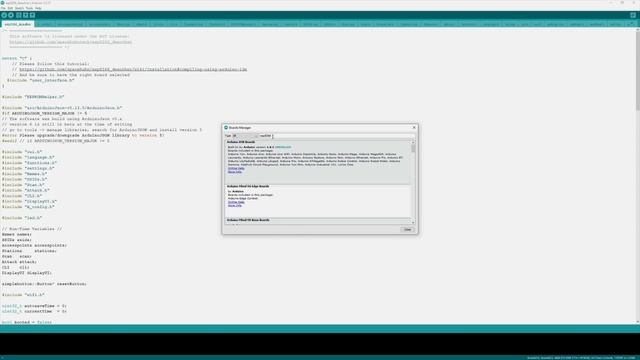Click the Verify sketch toolbar icon
The width and height of the screenshot is (640, 360).
tap(4, 15)
